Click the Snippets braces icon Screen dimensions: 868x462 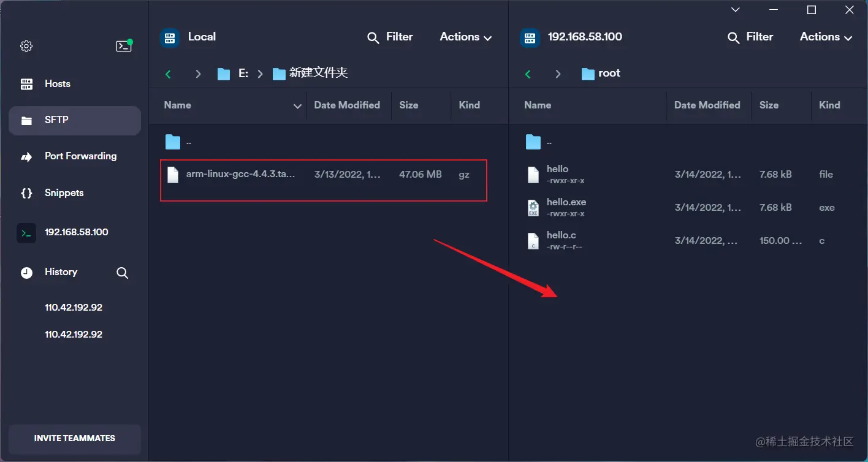(x=26, y=193)
